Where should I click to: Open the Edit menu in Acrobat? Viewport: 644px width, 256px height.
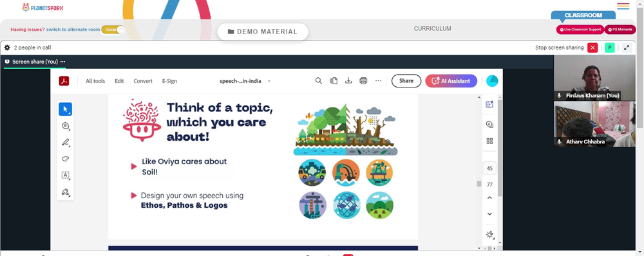[x=119, y=81]
